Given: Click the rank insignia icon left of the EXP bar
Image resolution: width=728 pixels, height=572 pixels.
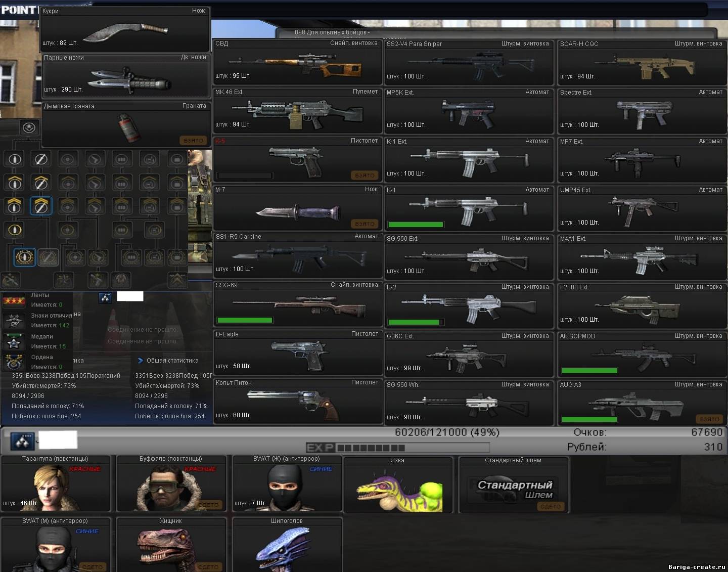Looking at the screenshot, I should 22,442.
